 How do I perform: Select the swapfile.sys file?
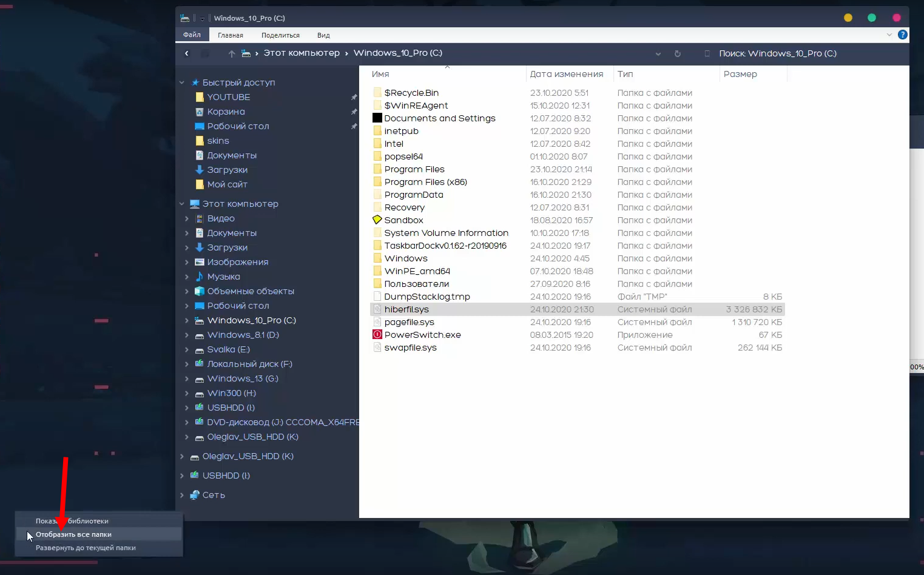[x=410, y=348]
